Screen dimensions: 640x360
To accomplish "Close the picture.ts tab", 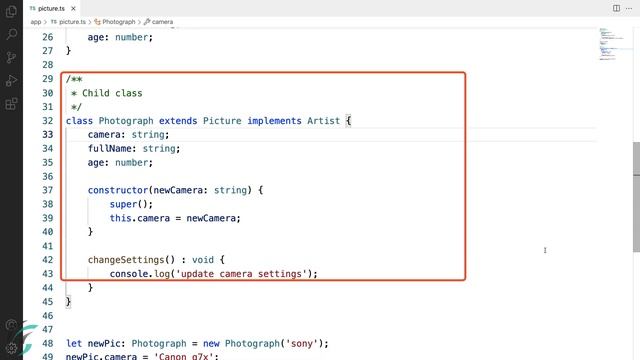I will pos(73,8).
